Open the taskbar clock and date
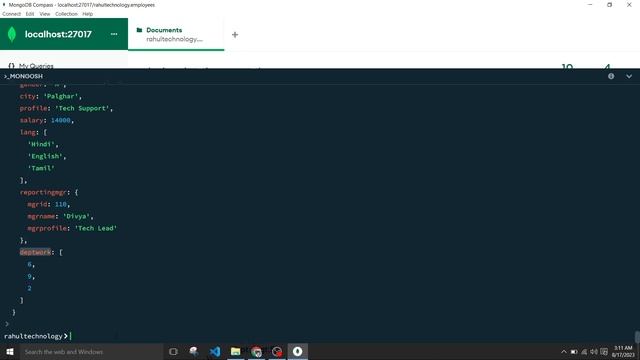 (623, 351)
